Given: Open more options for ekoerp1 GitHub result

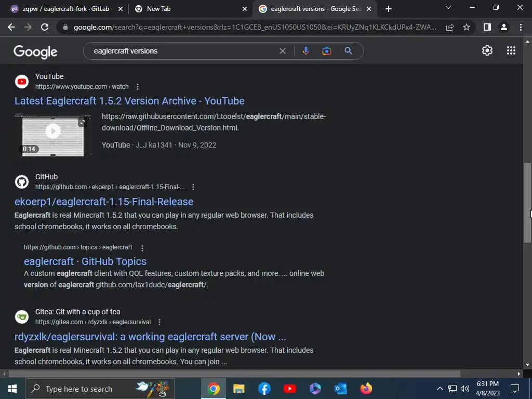Looking at the screenshot, I should tap(193, 187).
